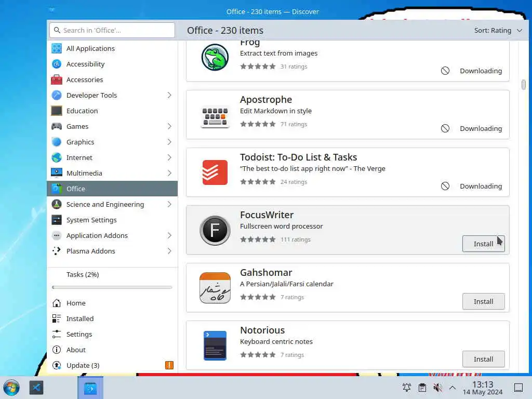
Task: Click the FocusWriter 111 ratings stars
Action: tap(258, 240)
